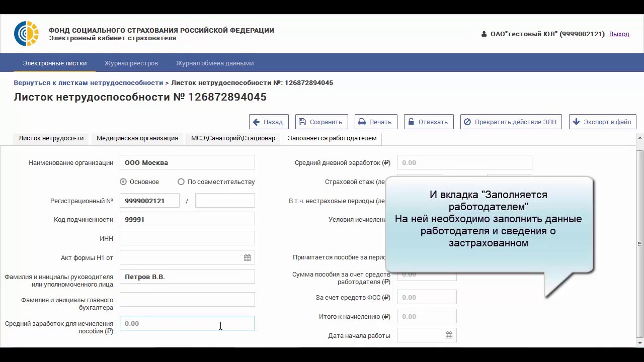Click the ИНН input field
Viewport: 644px width, 362px height.
(187, 238)
